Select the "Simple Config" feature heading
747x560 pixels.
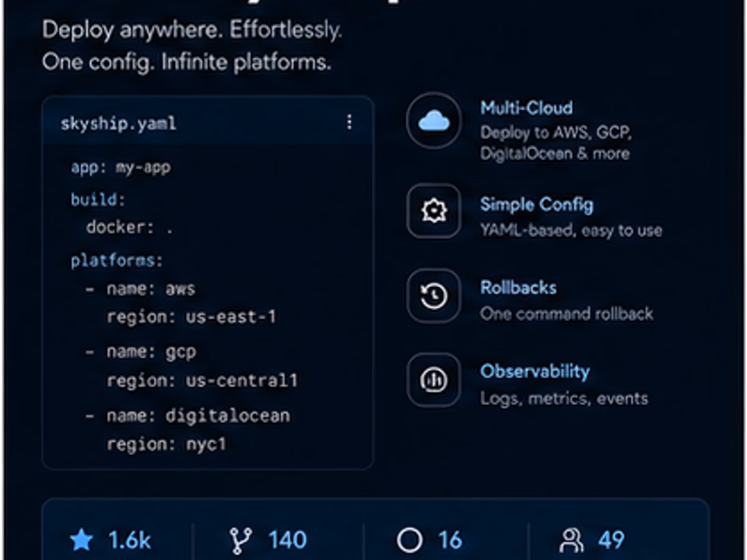click(537, 205)
